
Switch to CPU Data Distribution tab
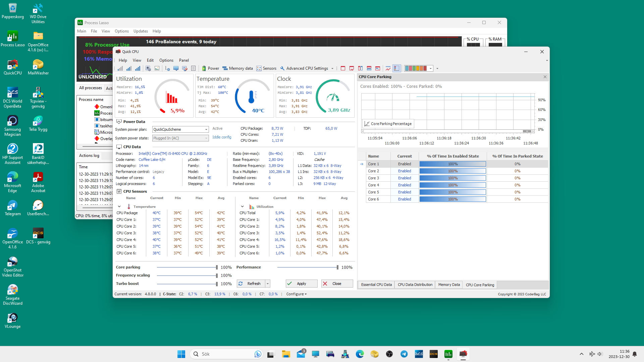click(x=415, y=285)
